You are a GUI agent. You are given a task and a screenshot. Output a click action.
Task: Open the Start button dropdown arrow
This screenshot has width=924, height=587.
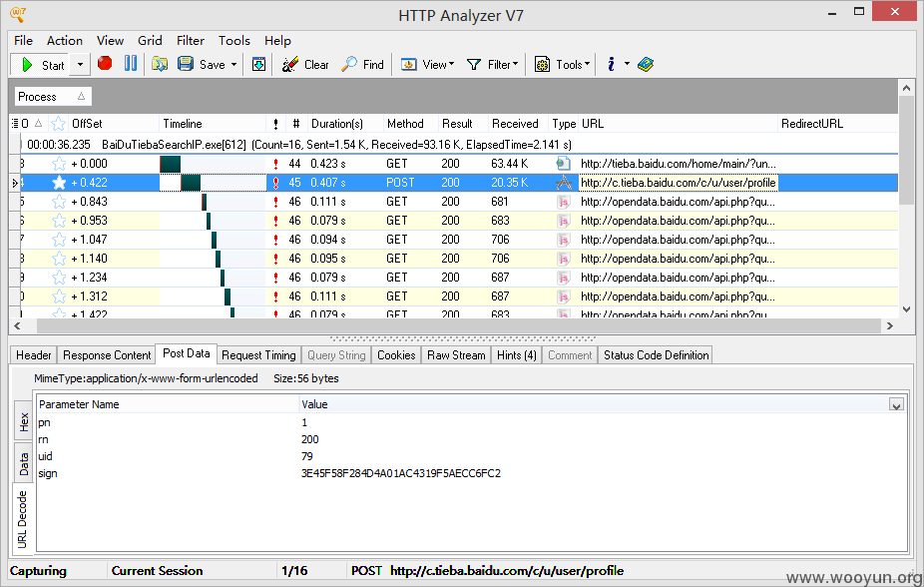[x=80, y=65]
